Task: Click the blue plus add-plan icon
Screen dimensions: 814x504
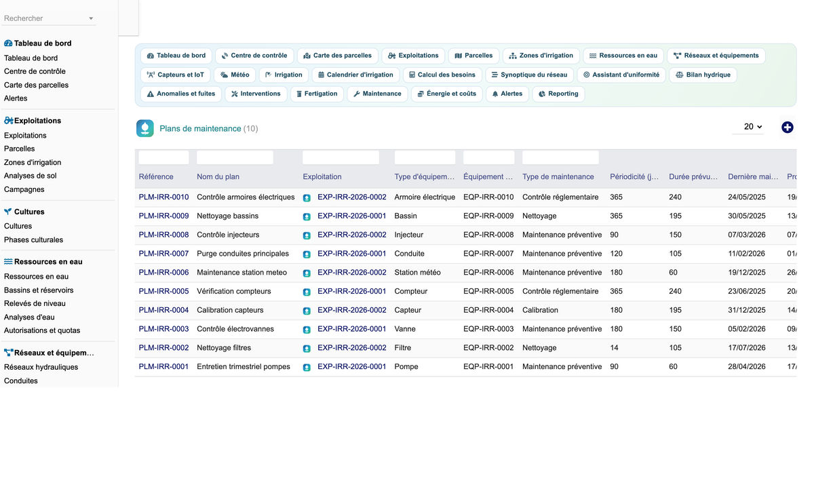Action: (787, 127)
